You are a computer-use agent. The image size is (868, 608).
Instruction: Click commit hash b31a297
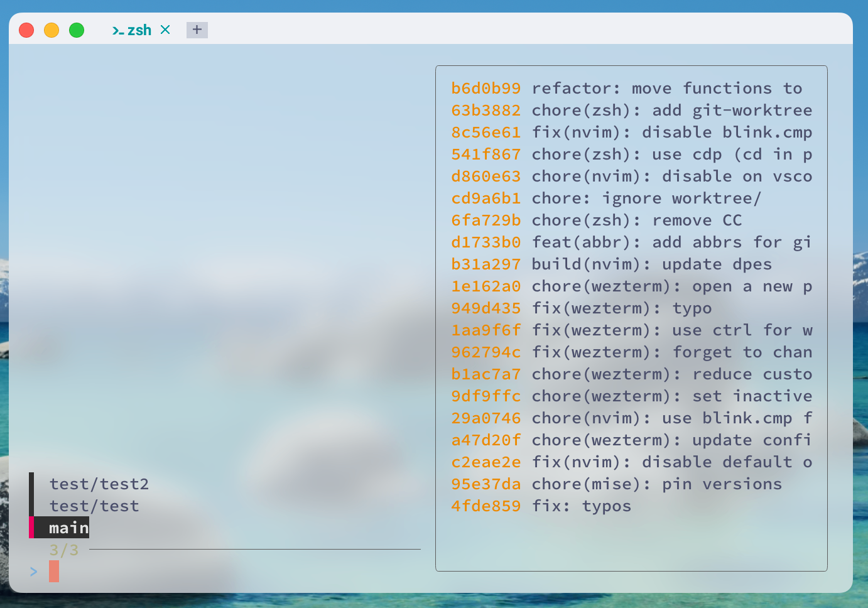tap(486, 264)
